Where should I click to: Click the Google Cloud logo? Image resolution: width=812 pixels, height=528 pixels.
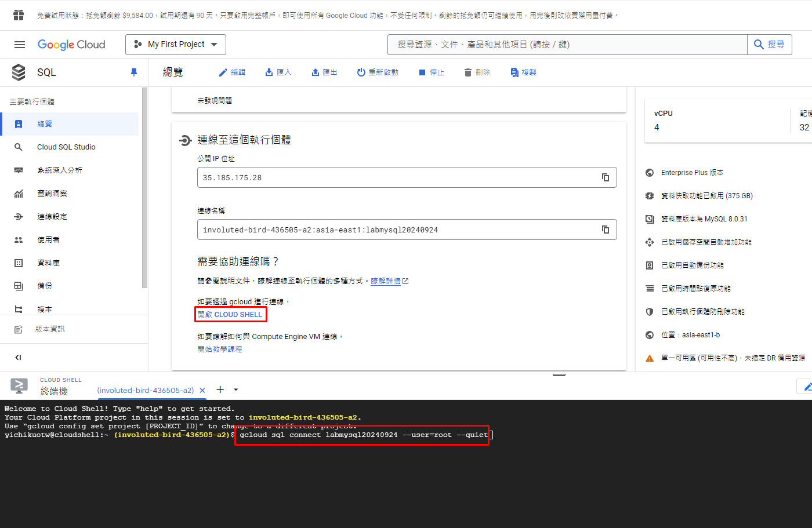click(71, 45)
